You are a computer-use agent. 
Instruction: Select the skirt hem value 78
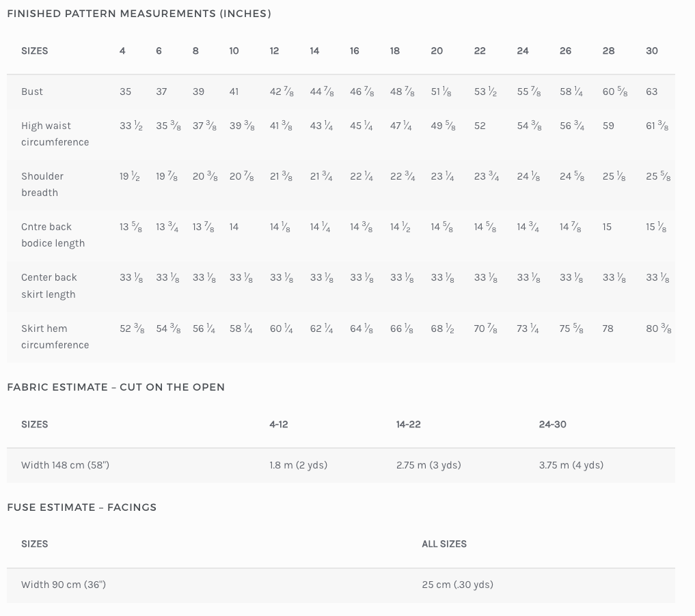point(608,328)
